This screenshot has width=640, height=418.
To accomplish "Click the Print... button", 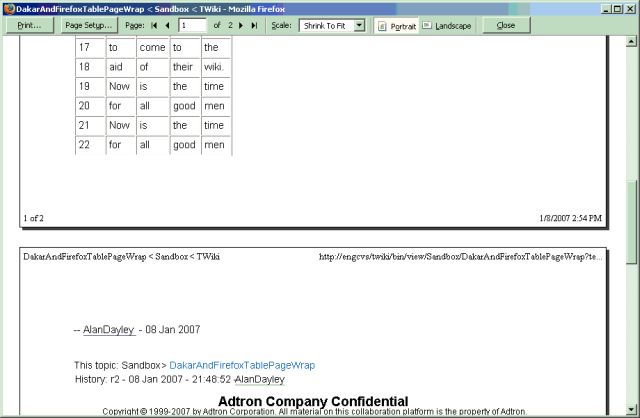I will pyautogui.click(x=29, y=25).
